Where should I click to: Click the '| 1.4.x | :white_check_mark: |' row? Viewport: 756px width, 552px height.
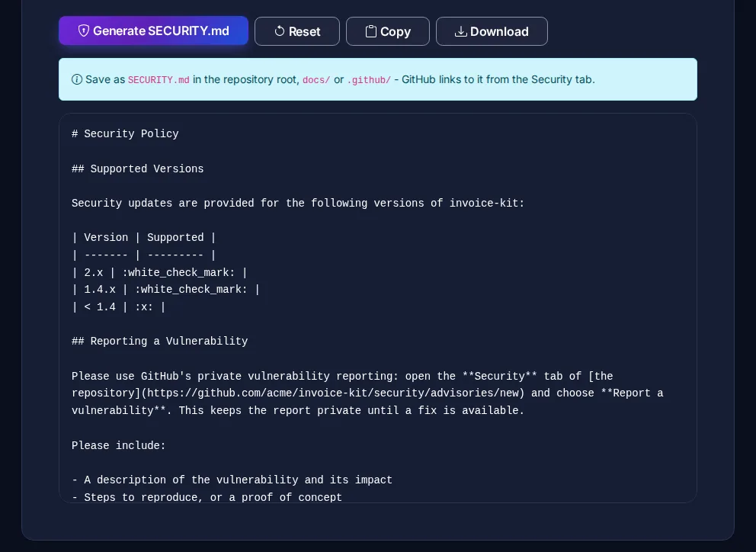[x=166, y=290]
